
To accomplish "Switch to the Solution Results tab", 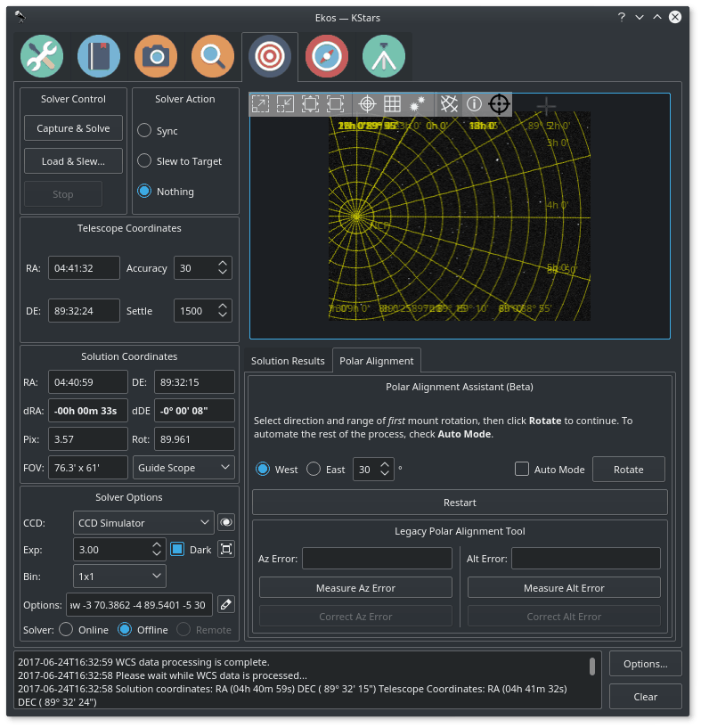I will (x=288, y=361).
